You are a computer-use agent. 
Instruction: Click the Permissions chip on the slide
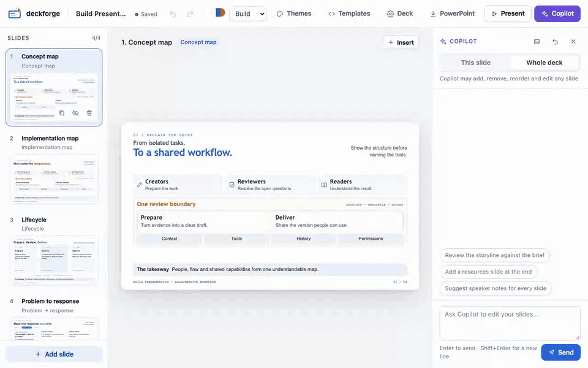[371, 239]
